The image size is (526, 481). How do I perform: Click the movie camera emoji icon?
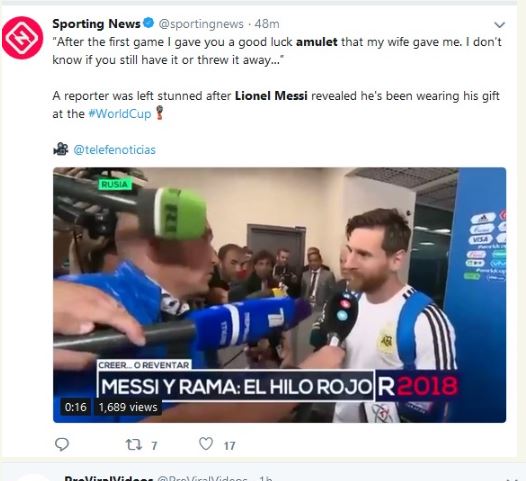[x=61, y=149]
